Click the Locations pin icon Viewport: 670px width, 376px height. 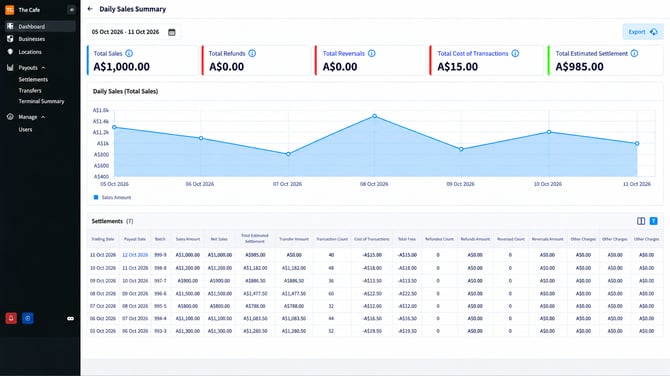coord(10,52)
